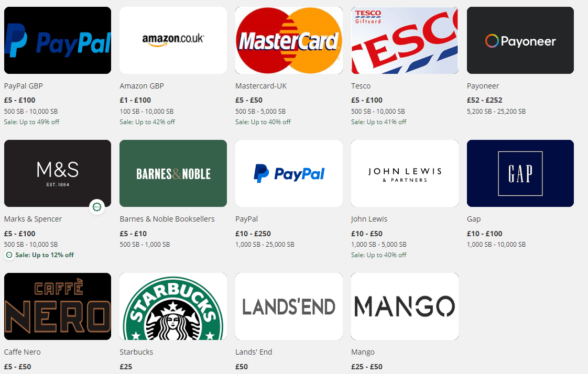
Task: Open the Caffè Nero card image
Action: [57, 306]
